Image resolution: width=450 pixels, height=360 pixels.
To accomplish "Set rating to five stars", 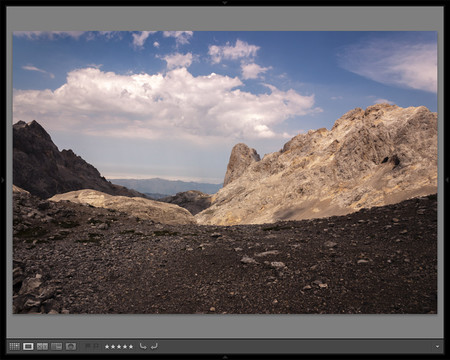I will (131, 347).
